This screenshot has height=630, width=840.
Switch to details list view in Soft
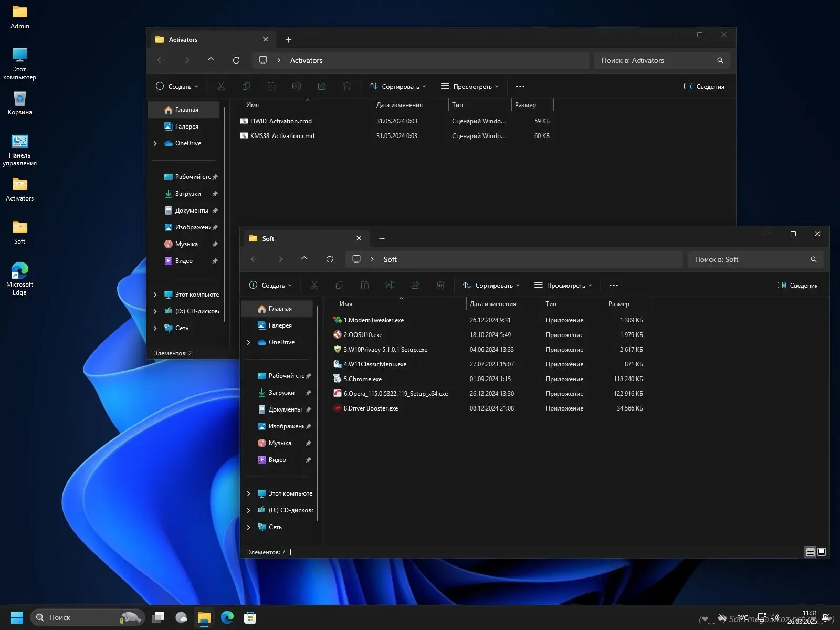point(810,552)
